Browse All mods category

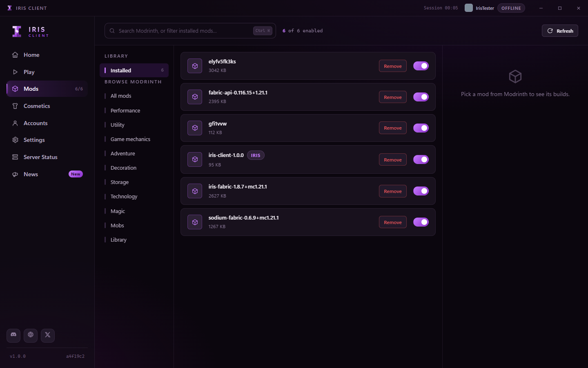coord(134,96)
